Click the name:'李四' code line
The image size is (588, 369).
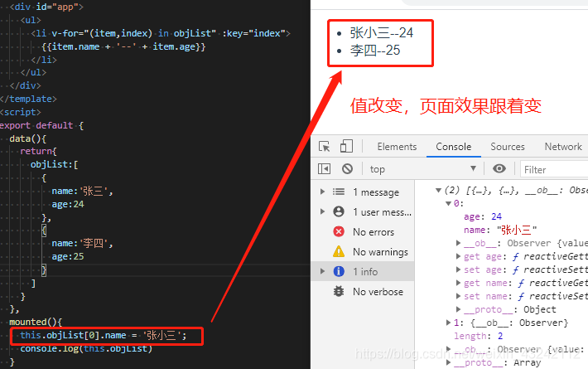pyautogui.click(x=82, y=243)
